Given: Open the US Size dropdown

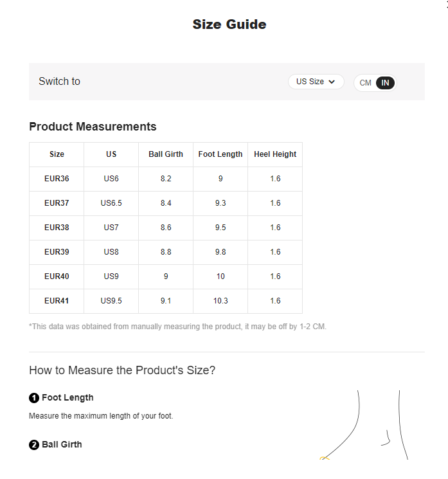Looking at the screenshot, I should click(316, 82).
